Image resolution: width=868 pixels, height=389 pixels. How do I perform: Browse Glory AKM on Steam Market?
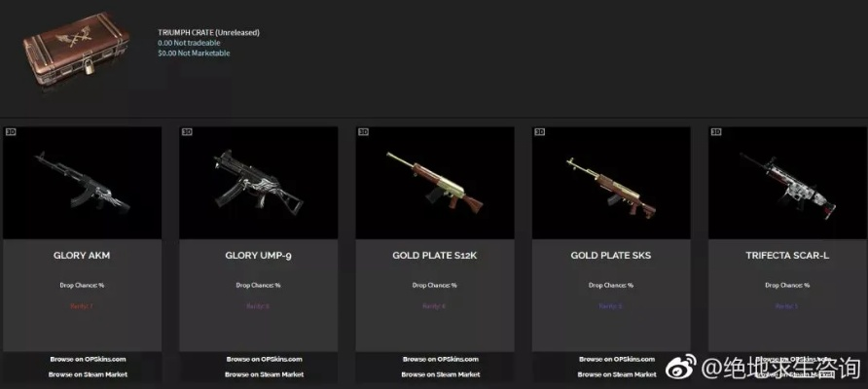(x=88, y=374)
